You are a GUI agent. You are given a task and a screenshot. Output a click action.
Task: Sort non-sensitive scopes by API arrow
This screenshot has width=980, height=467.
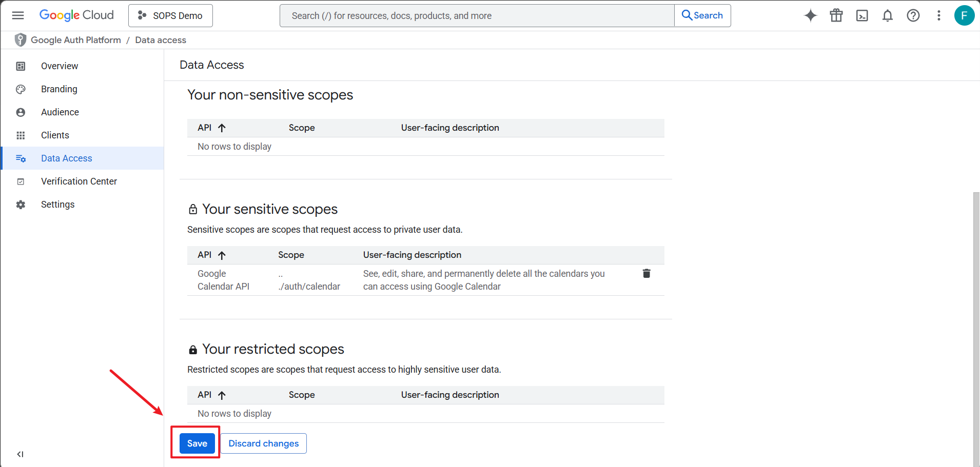(x=222, y=128)
